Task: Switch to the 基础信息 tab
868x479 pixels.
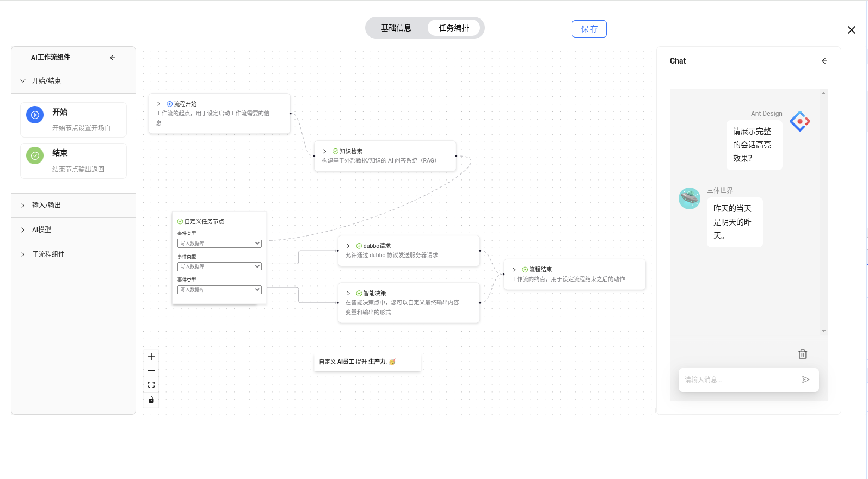Action: [x=396, y=28]
